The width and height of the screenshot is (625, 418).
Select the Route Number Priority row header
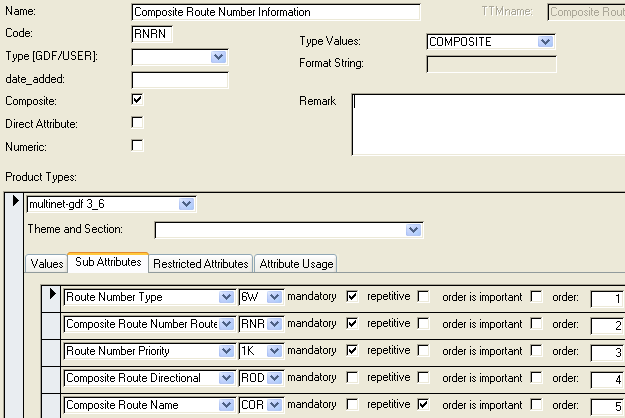click(51, 353)
